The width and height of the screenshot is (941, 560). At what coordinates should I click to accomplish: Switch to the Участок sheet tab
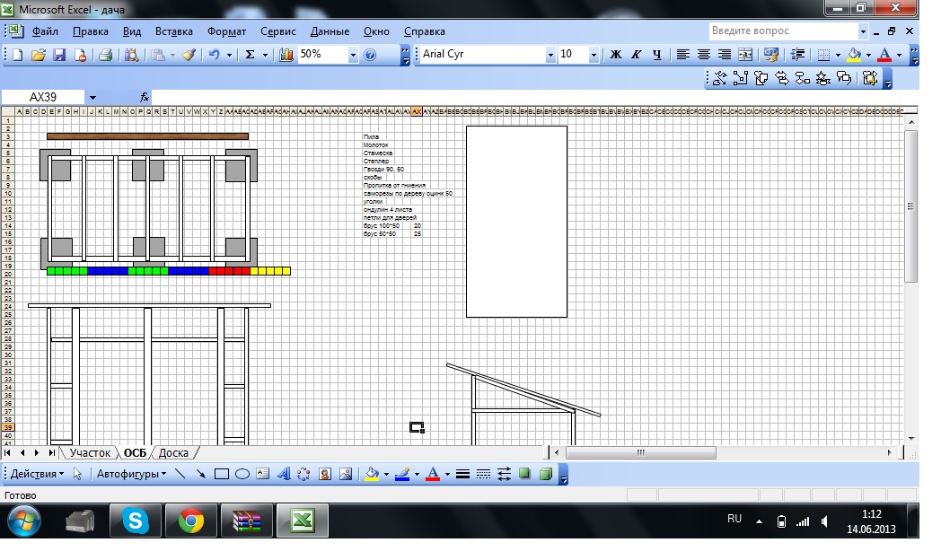click(90, 453)
